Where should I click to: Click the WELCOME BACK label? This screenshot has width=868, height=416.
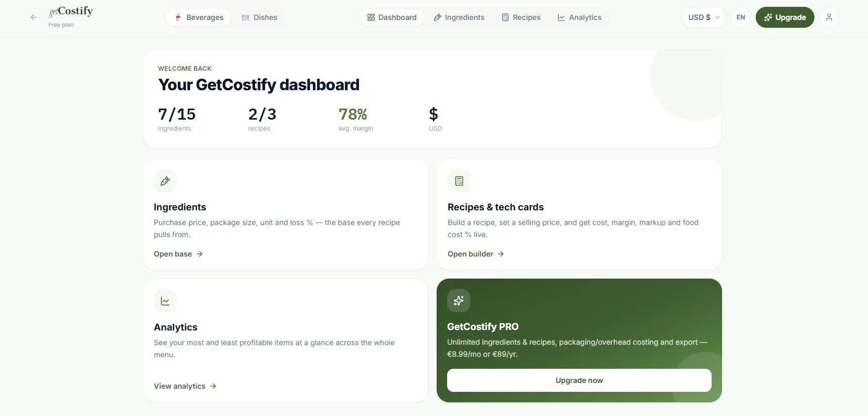pos(185,69)
